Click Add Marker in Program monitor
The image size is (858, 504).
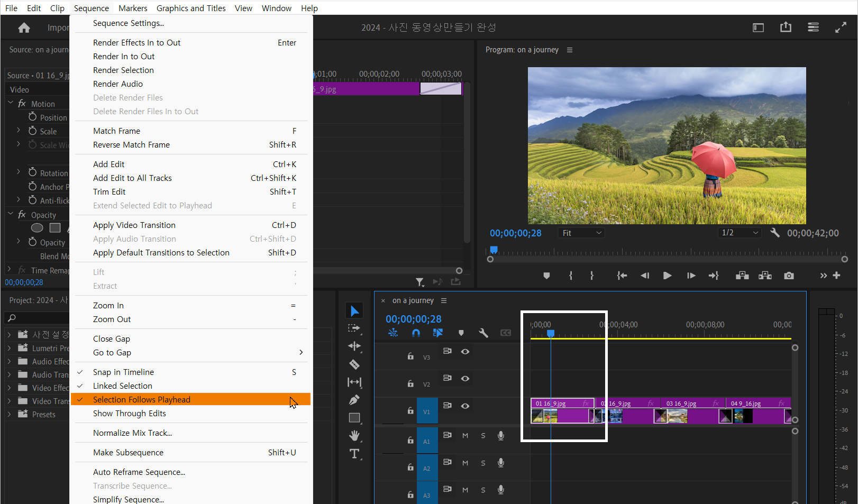pyautogui.click(x=546, y=276)
